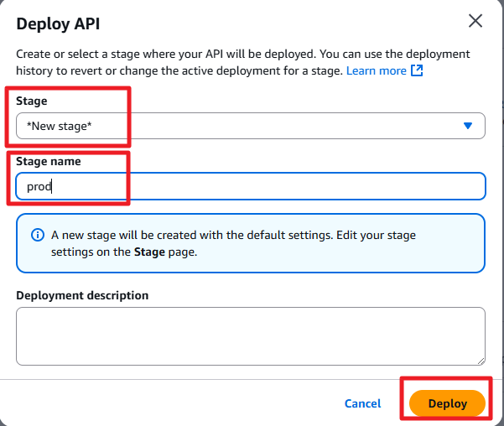This screenshot has width=504, height=426.
Task: Click the Deployment description label
Action: click(82, 295)
